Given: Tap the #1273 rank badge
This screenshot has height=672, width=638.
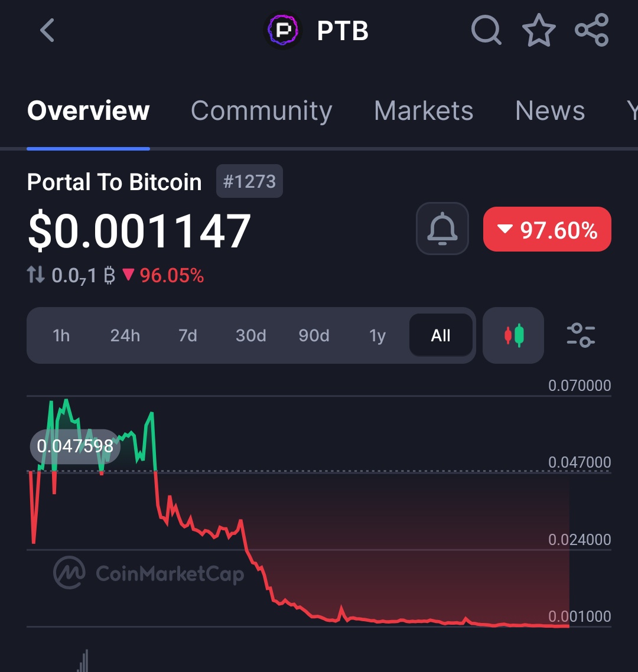Looking at the screenshot, I should click(249, 181).
